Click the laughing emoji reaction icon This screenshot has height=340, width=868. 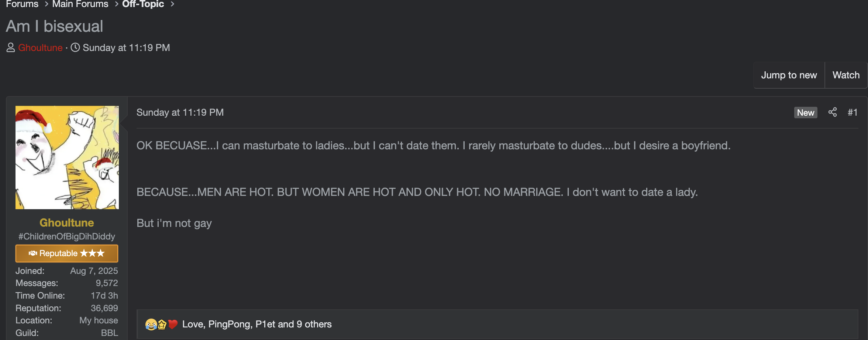tap(151, 324)
